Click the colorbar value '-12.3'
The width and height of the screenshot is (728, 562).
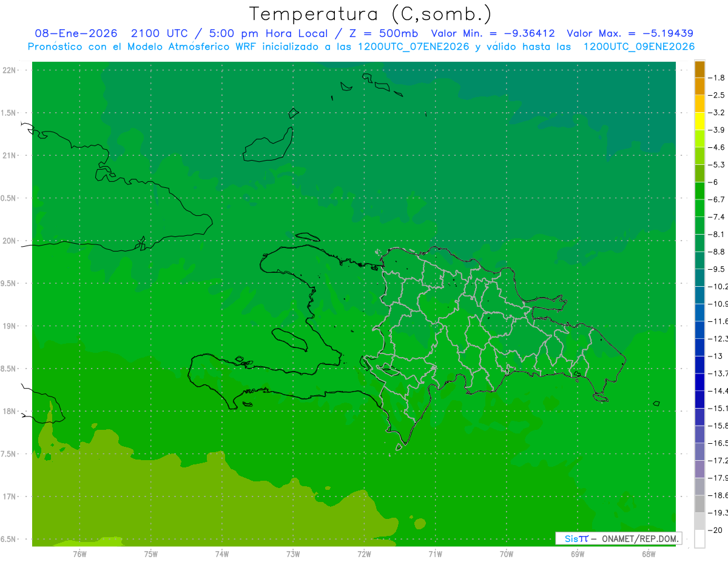(718, 339)
